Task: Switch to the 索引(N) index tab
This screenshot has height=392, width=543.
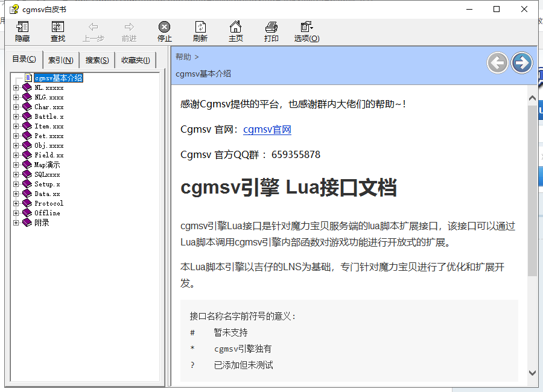Action: point(61,60)
